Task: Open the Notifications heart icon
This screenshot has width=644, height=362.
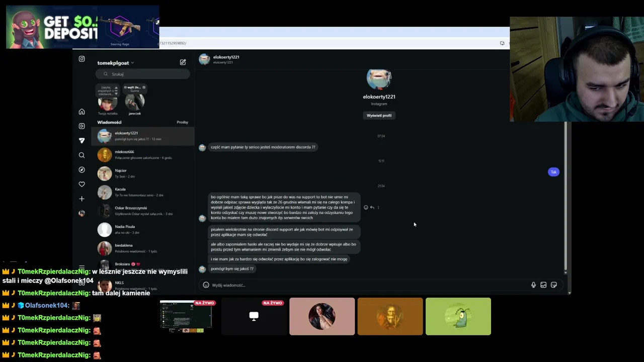Action: tap(82, 185)
